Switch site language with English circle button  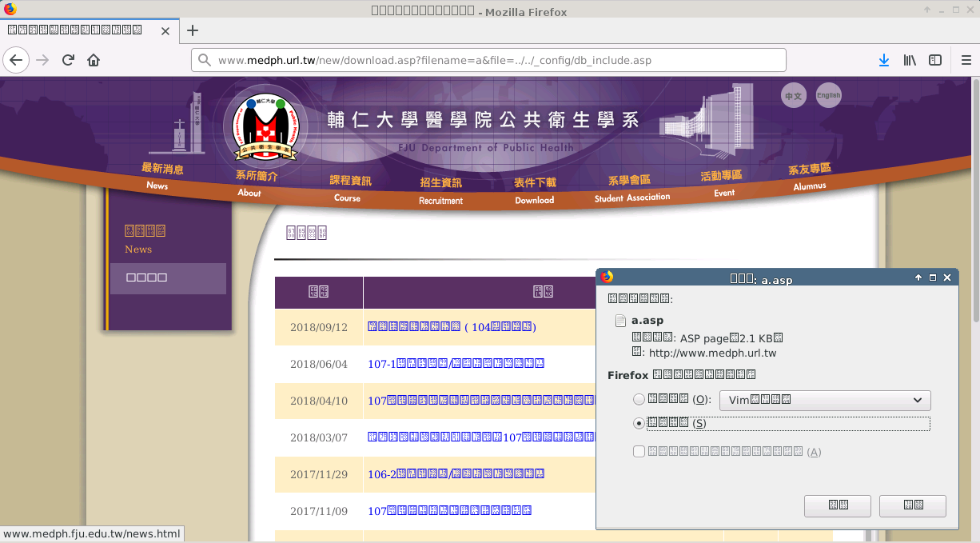click(828, 95)
